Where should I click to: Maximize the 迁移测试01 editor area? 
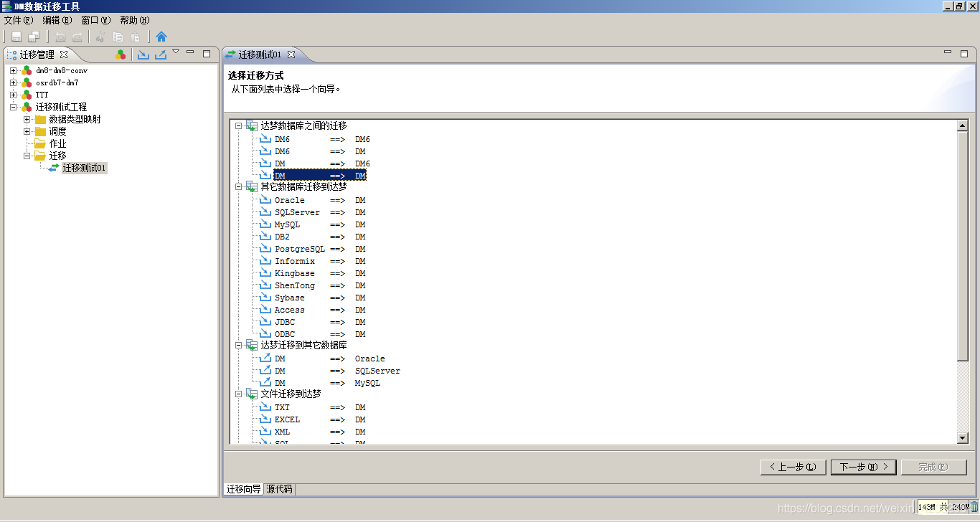point(965,53)
